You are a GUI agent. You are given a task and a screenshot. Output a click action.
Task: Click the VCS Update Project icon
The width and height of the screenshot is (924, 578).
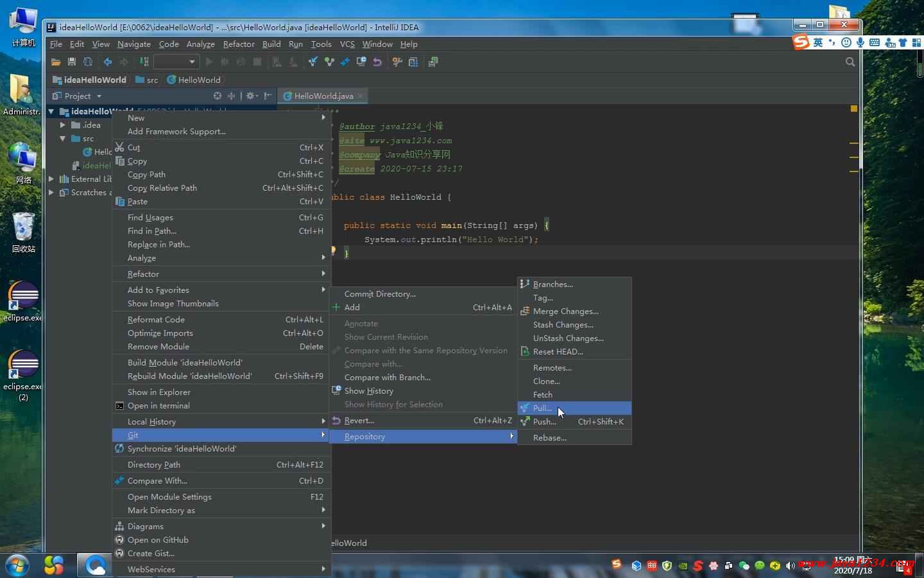point(312,62)
